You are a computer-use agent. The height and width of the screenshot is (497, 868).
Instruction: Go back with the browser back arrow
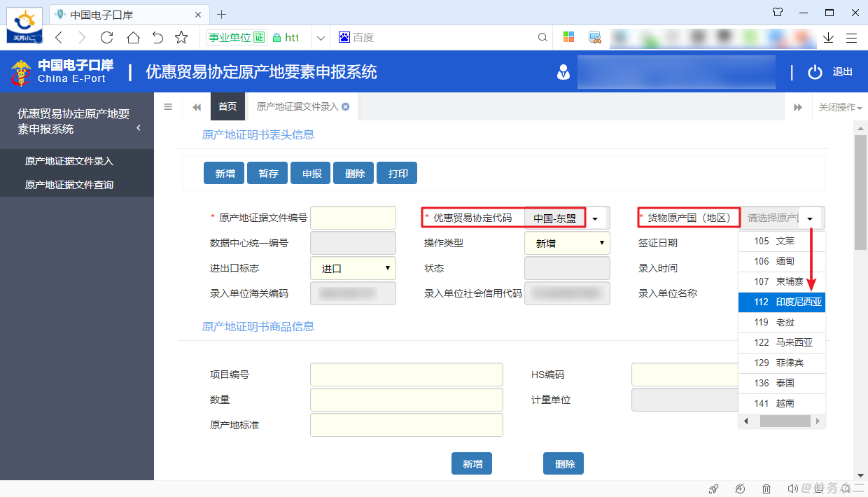pos(59,38)
